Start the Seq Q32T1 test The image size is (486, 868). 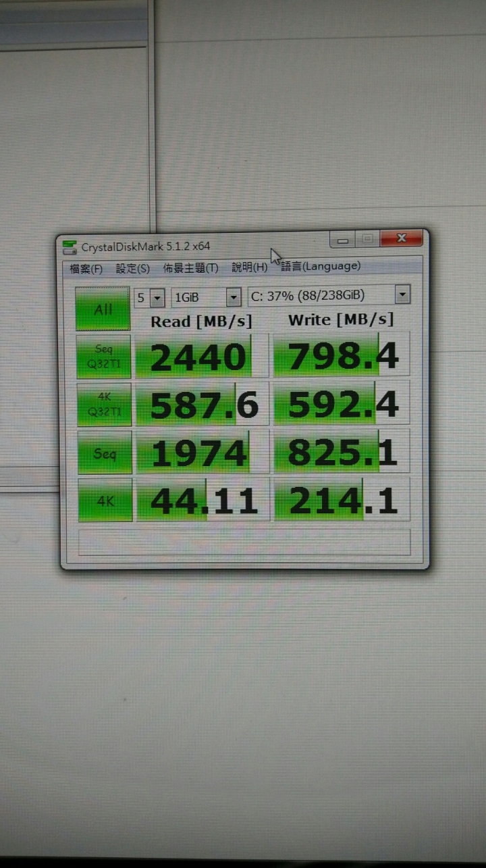[103, 356]
